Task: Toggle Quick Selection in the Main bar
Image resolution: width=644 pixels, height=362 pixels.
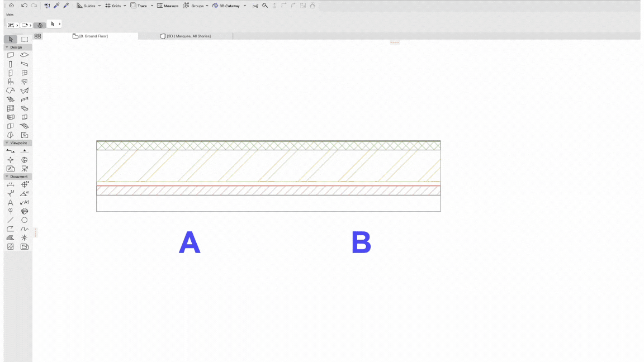Action: (40, 25)
